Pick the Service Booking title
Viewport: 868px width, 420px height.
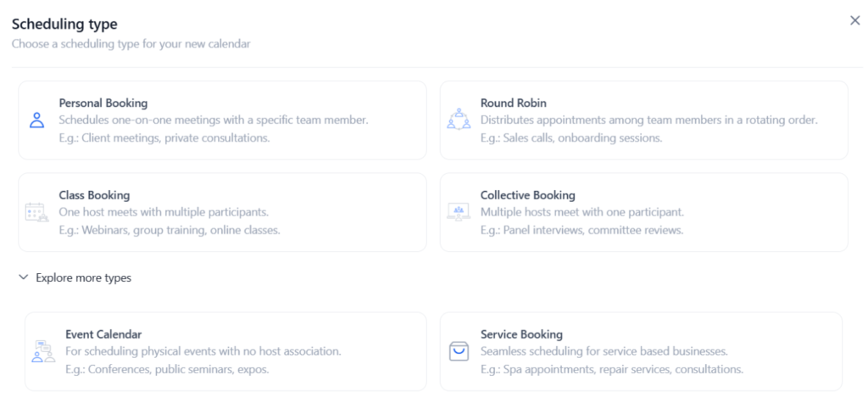pos(521,334)
